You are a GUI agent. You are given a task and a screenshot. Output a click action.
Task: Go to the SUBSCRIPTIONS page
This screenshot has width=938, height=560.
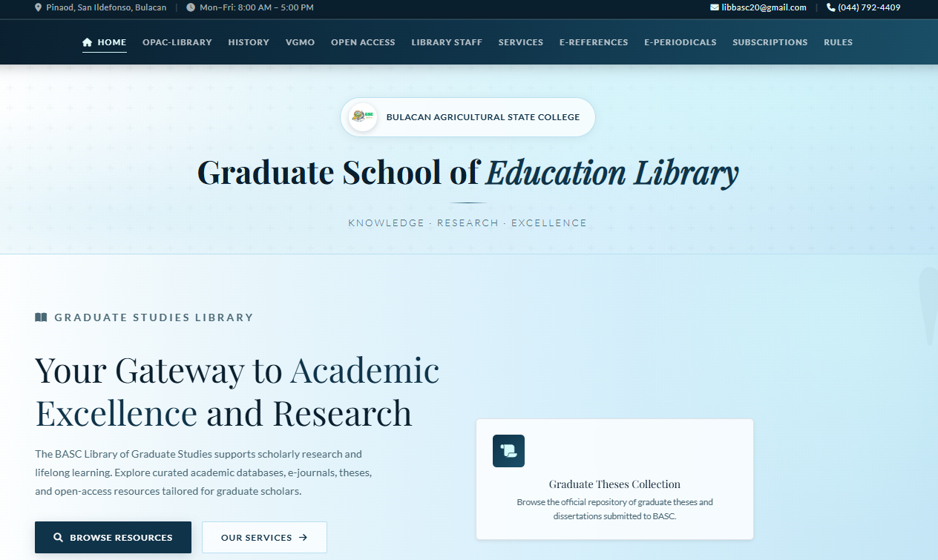point(770,42)
